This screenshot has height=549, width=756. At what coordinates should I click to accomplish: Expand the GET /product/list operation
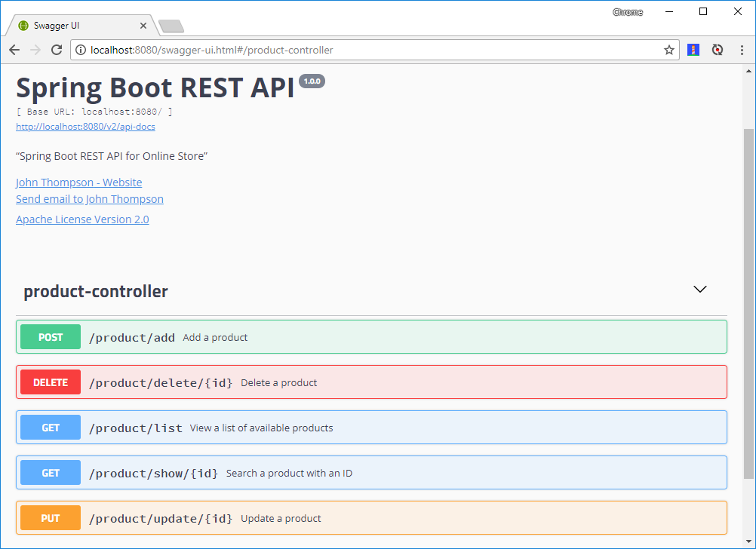tap(371, 427)
